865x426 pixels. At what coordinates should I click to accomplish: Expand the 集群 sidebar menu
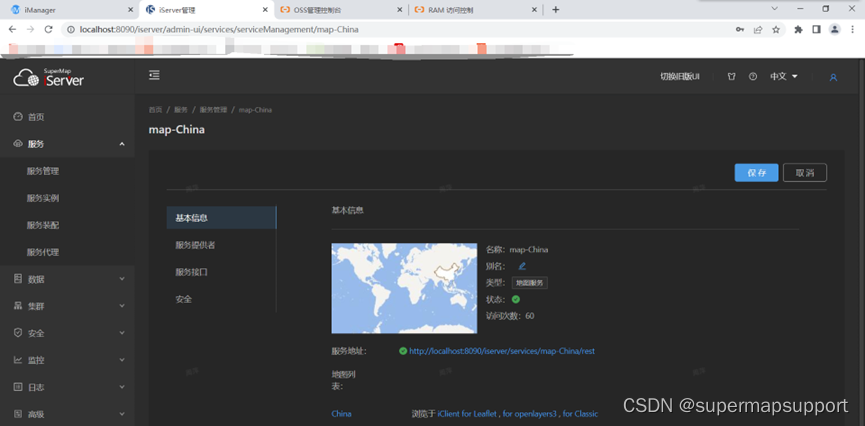[122, 306]
